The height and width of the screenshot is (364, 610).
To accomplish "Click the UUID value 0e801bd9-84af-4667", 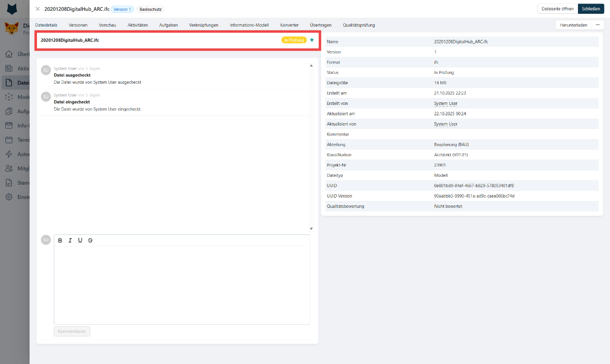I will 474,186.
